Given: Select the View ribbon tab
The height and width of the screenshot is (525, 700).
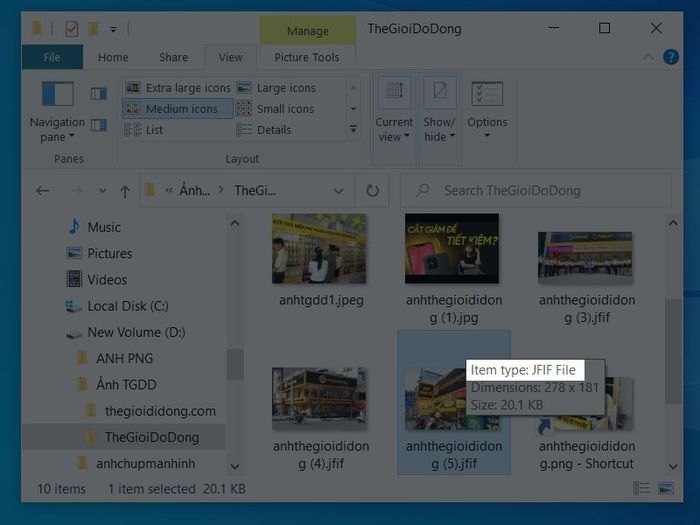Looking at the screenshot, I should click(230, 57).
